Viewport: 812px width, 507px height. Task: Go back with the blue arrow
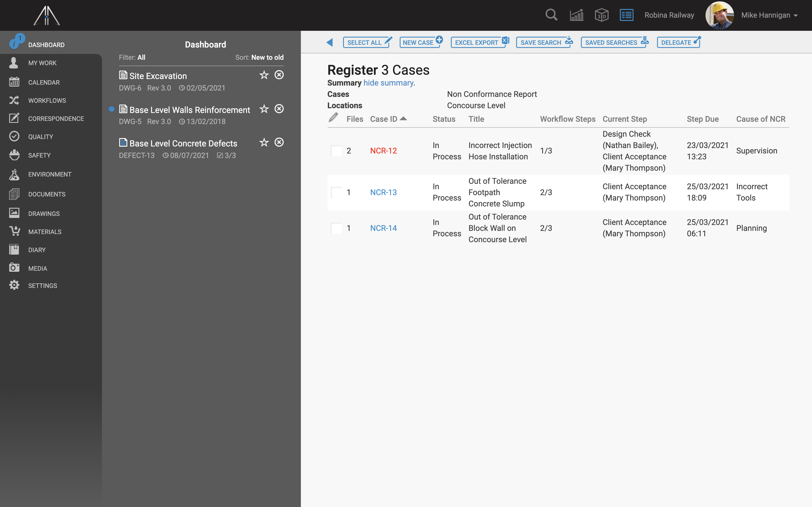pos(329,43)
